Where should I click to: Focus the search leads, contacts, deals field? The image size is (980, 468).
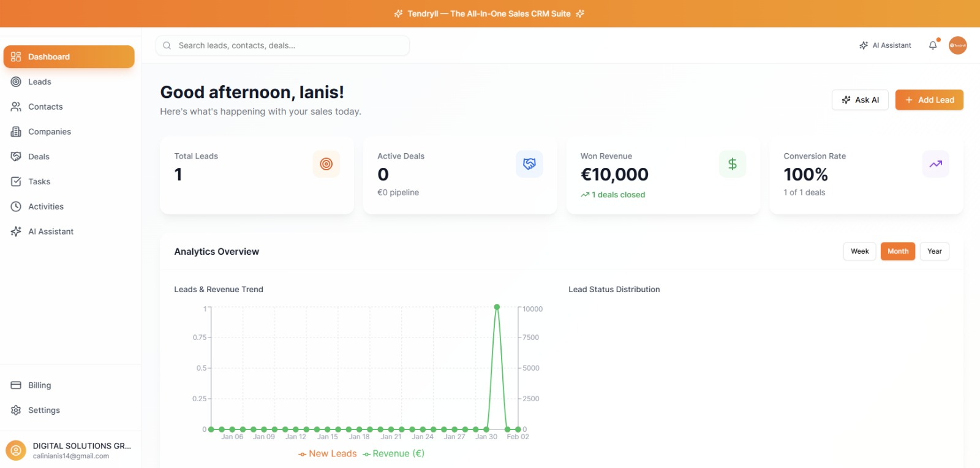[288, 45]
